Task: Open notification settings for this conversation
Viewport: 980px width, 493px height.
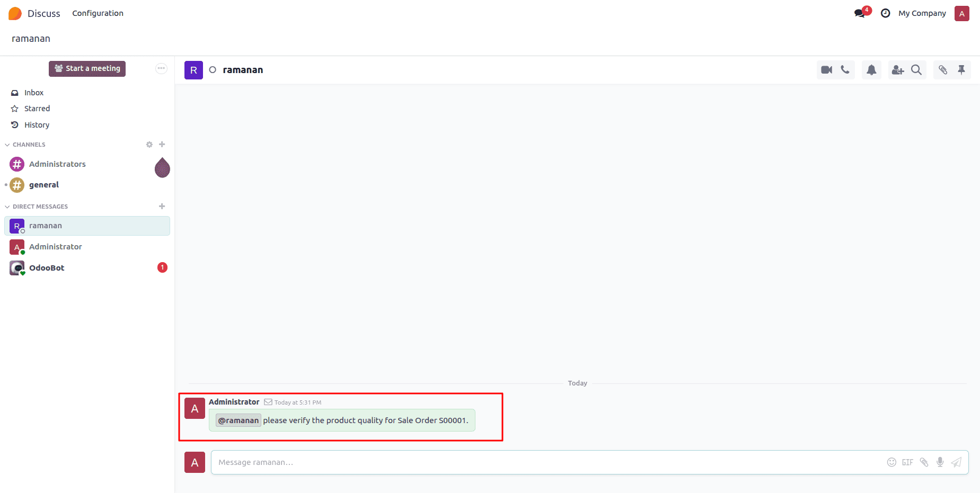Action: click(x=871, y=69)
